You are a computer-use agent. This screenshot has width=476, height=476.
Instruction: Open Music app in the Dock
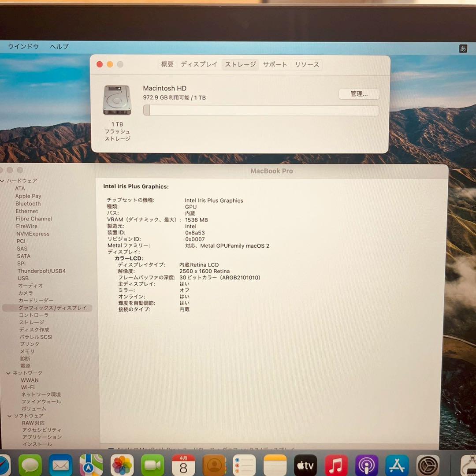tap(336, 465)
